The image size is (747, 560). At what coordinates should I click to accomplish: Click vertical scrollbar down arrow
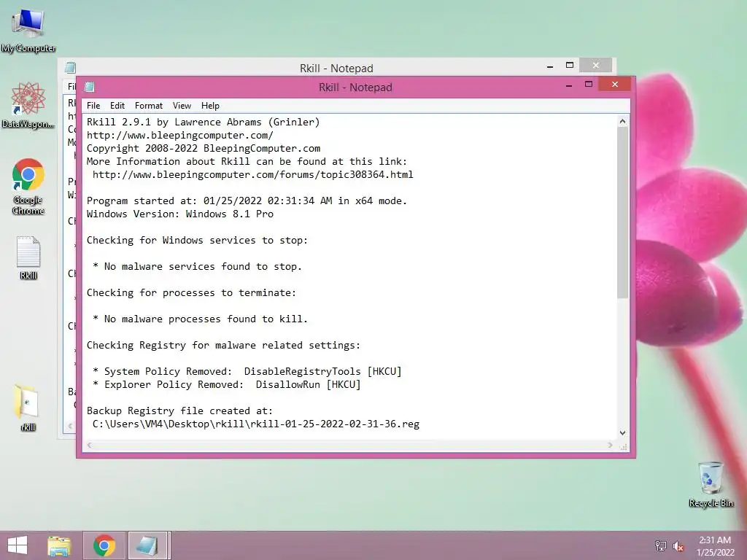[623, 433]
